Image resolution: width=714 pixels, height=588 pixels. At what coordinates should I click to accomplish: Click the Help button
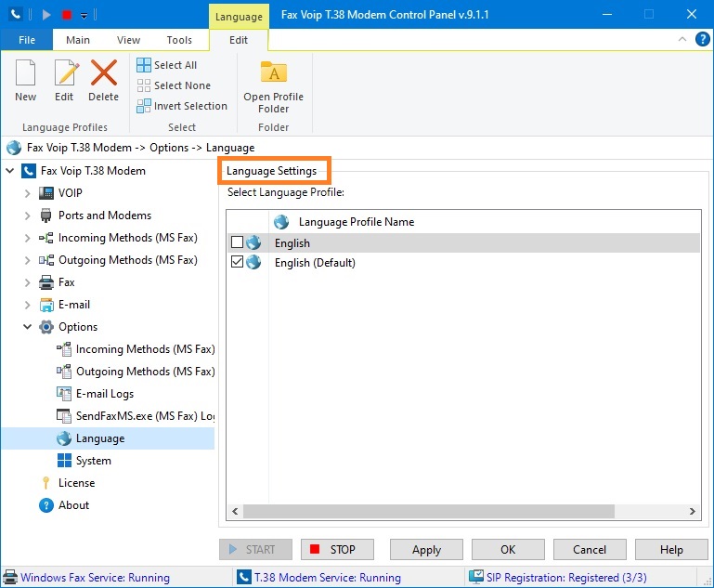[671, 550]
